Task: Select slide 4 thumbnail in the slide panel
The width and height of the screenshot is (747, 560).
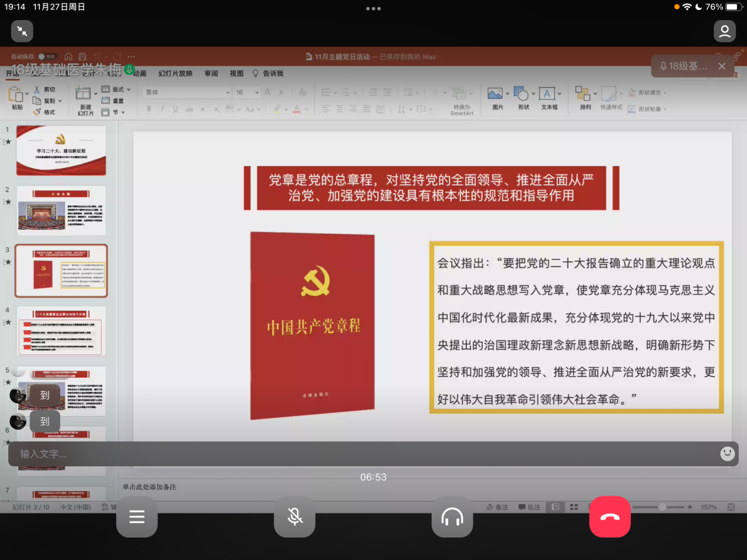Action: tap(61, 331)
